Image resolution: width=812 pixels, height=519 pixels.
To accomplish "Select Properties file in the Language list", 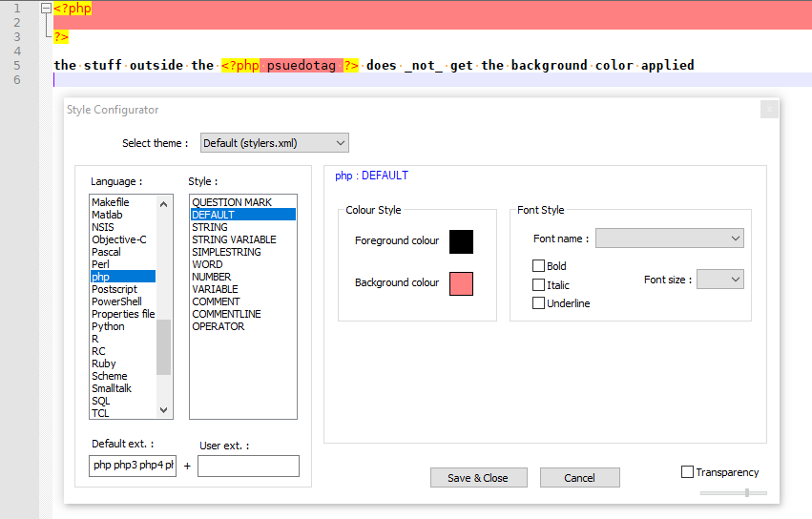I will (123, 314).
